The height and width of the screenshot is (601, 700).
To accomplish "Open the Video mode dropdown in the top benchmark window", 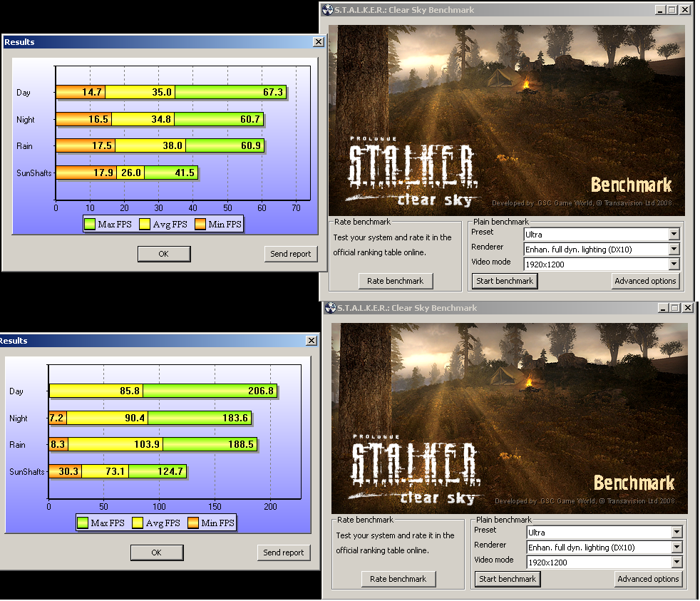I will pyautogui.click(x=674, y=264).
